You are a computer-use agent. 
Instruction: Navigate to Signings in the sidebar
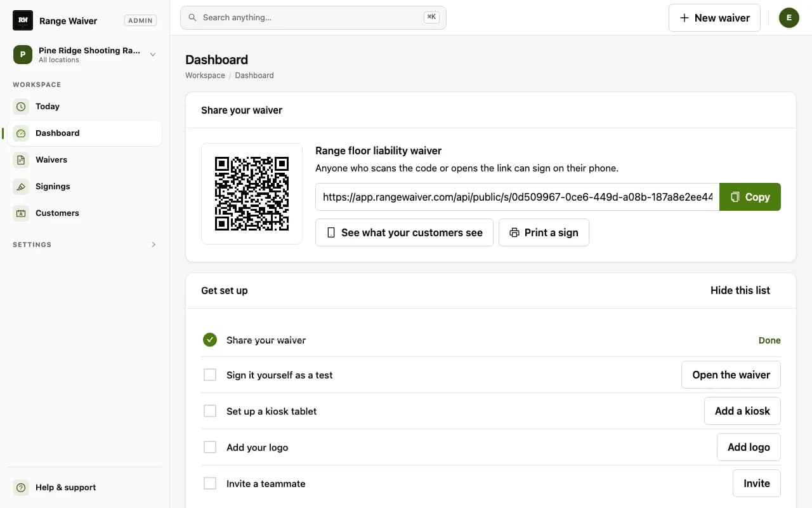85,187
